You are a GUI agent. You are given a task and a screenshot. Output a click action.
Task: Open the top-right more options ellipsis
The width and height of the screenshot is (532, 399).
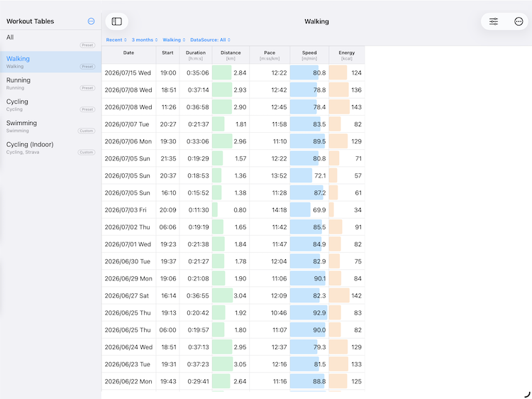519,21
